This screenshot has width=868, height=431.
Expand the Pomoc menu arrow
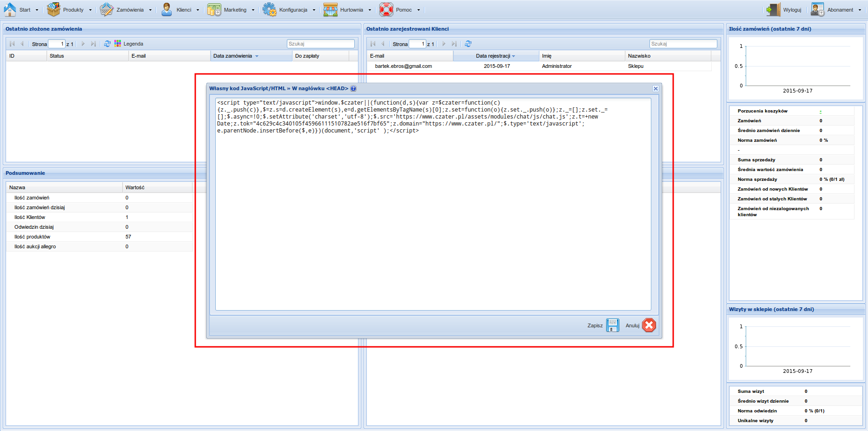coord(418,10)
